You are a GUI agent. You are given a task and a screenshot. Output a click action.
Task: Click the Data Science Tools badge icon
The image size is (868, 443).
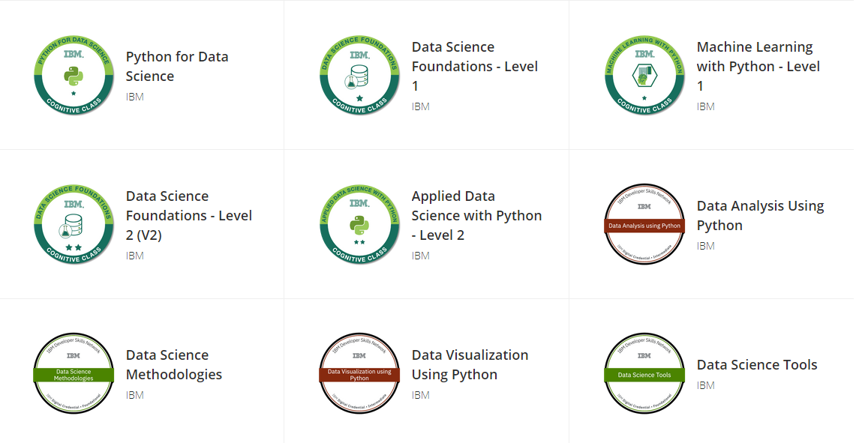click(644, 374)
